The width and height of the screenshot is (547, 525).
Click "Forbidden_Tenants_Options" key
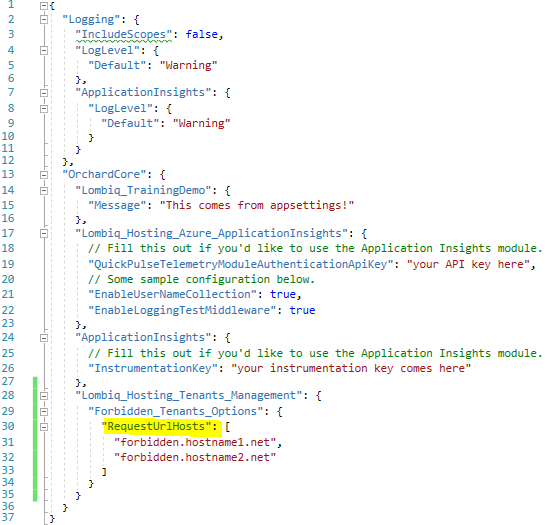(x=176, y=411)
